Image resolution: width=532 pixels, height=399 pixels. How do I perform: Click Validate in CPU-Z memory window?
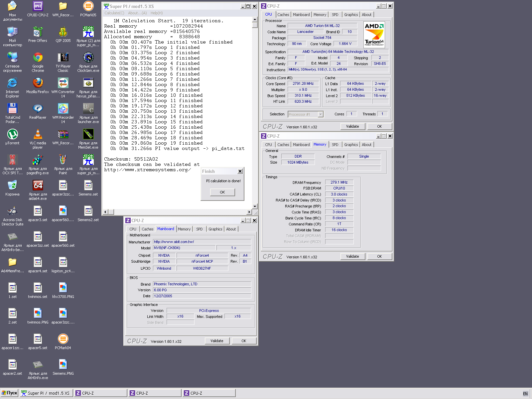click(352, 256)
